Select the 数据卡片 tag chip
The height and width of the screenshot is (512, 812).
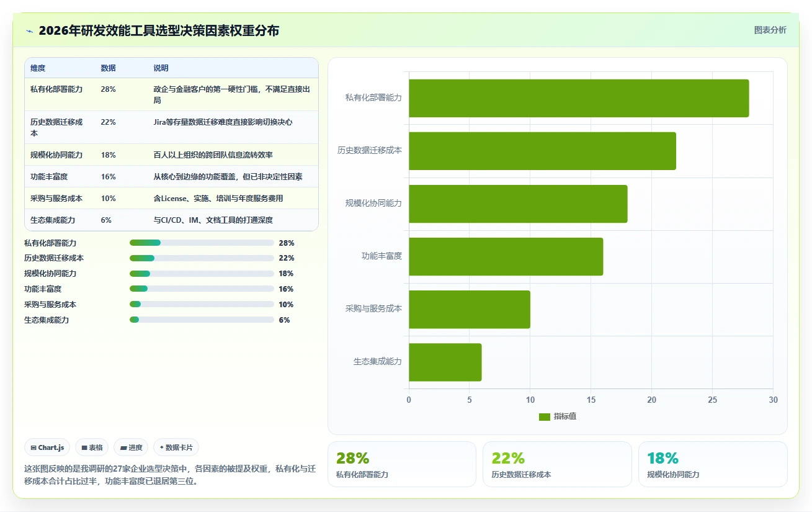pos(176,447)
